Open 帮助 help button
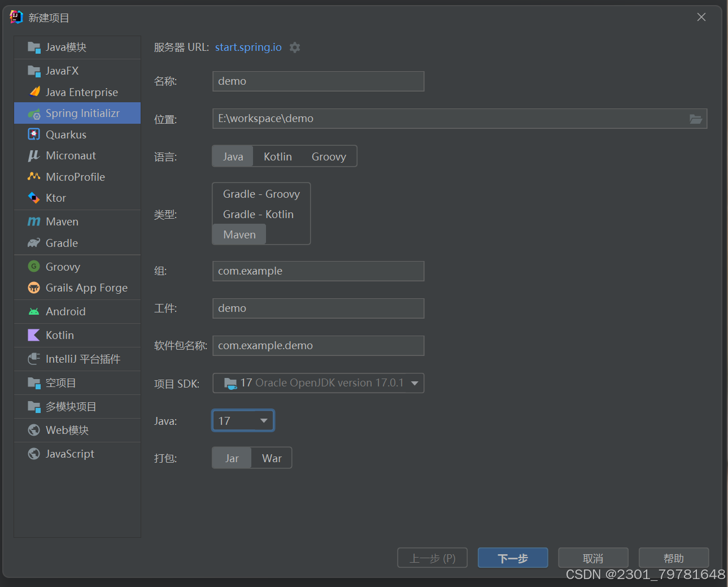Image resolution: width=728 pixels, height=587 pixels. point(674,558)
